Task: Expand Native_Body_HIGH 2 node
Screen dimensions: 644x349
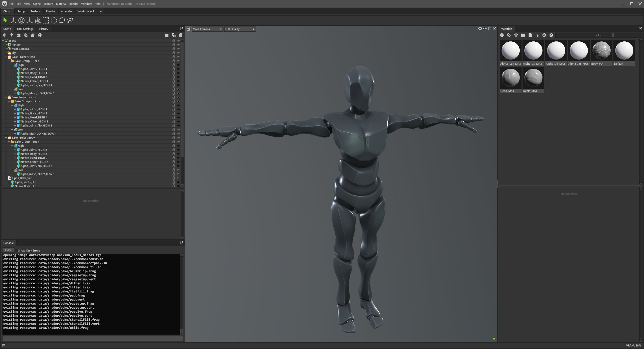Action: pos(15,154)
